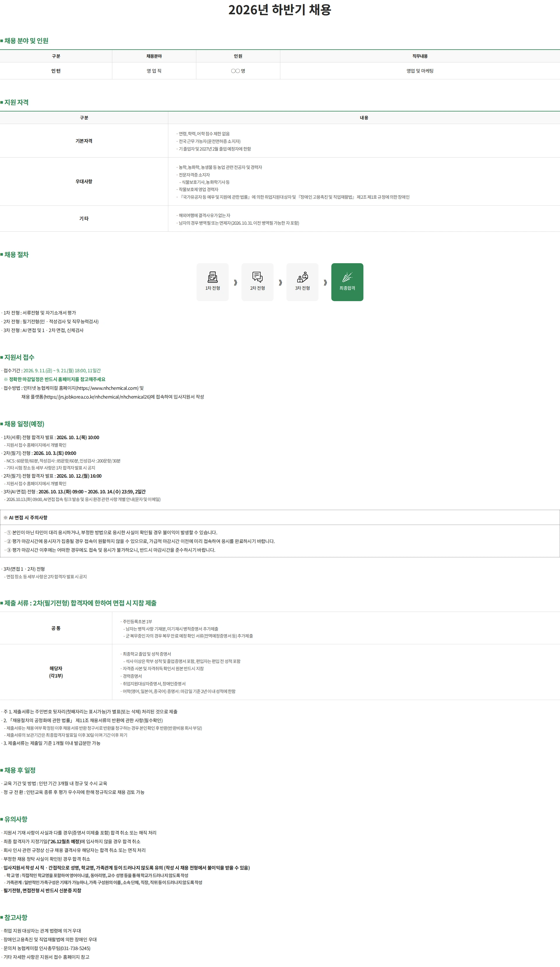Click the AI 면접 시 주의사항 box header
This screenshot has width=560, height=967.
[x=280, y=517]
